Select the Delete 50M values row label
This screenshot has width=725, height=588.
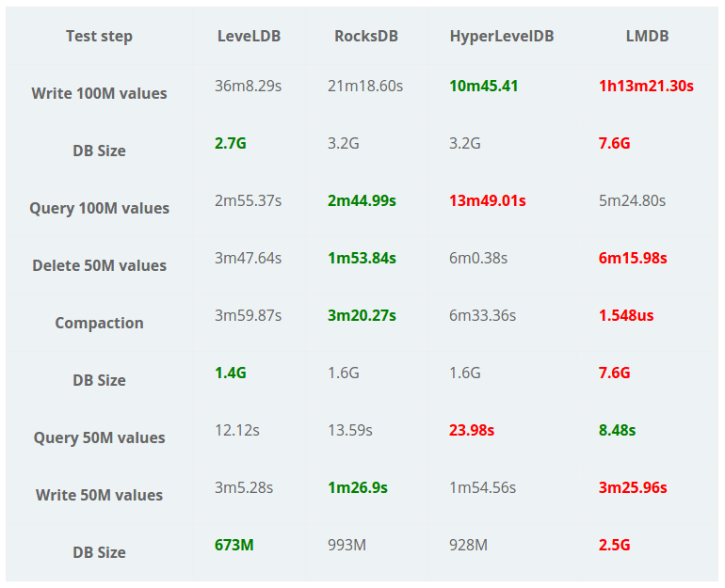pos(99,265)
